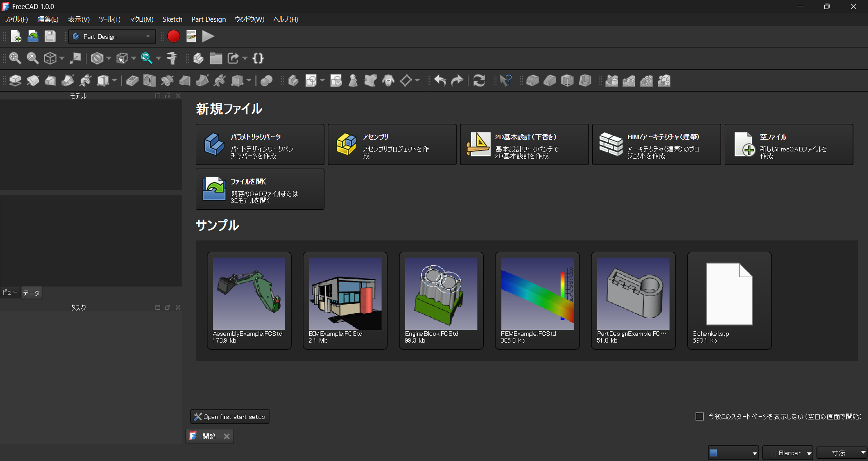Create a group folder icon
Image resolution: width=868 pixels, height=461 pixels.
pos(216,58)
